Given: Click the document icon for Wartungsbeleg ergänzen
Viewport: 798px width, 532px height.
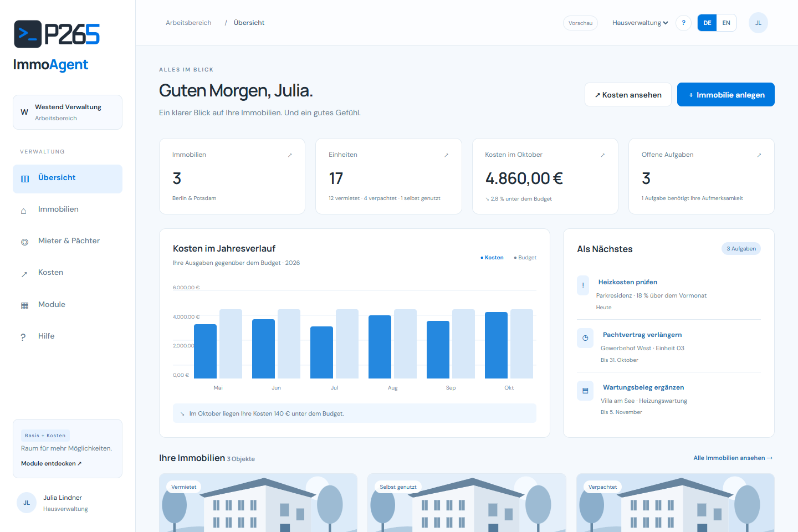Looking at the screenshot, I should 585,391.
